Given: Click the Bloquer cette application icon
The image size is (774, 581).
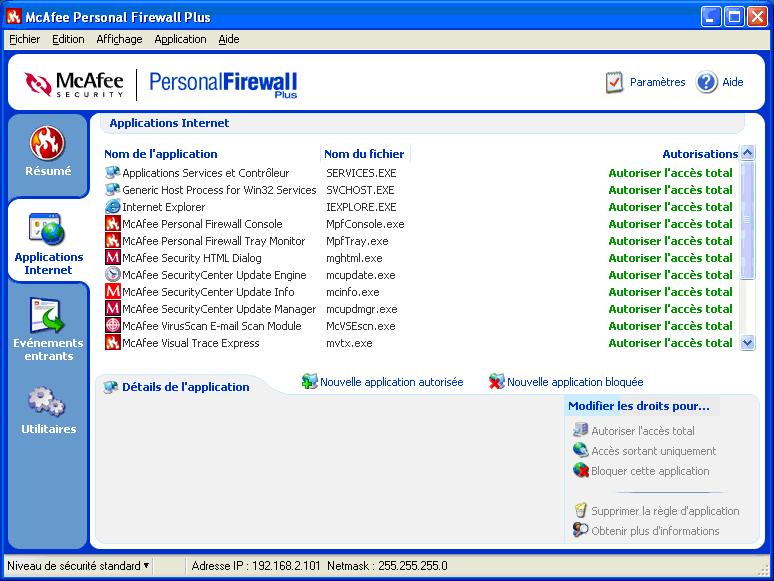Looking at the screenshot, I should click(580, 470).
